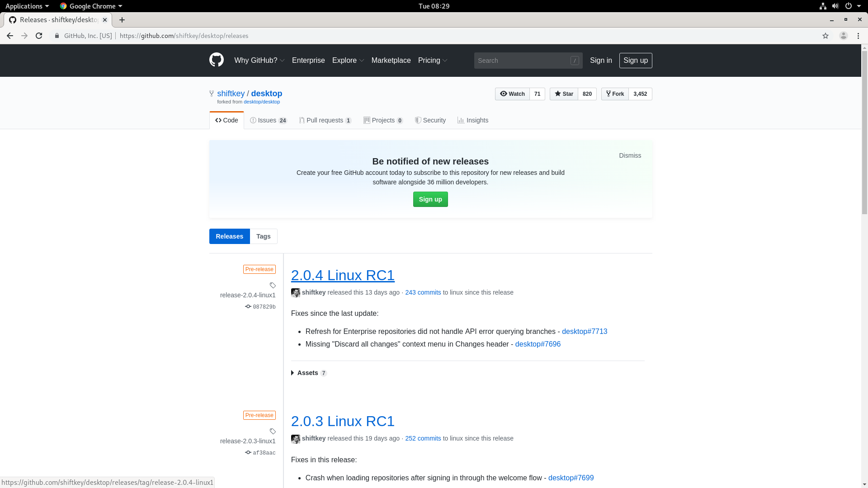Open the Chrome profile avatar icon
This screenshot has width=868, height=488.
tap(843, 36)
